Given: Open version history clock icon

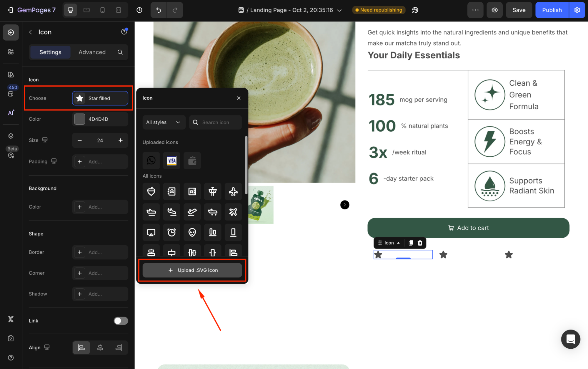Looking at the screenshot, I should [139, 10].
